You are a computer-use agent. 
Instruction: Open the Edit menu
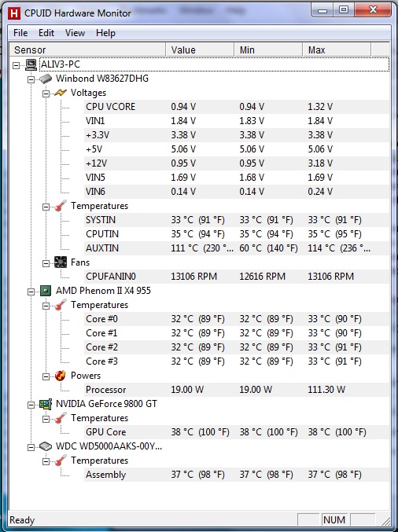[x=46, y=33]
